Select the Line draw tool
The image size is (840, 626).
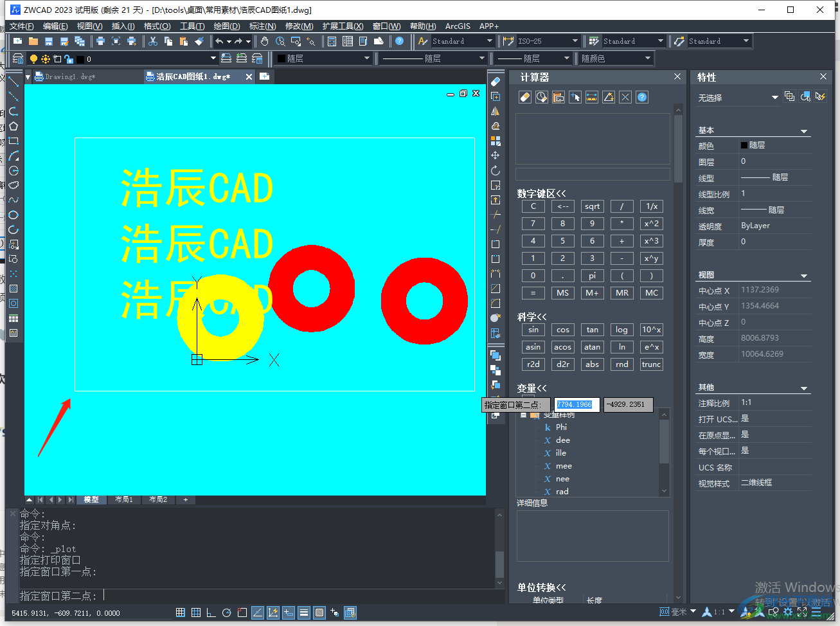(13, 82)
